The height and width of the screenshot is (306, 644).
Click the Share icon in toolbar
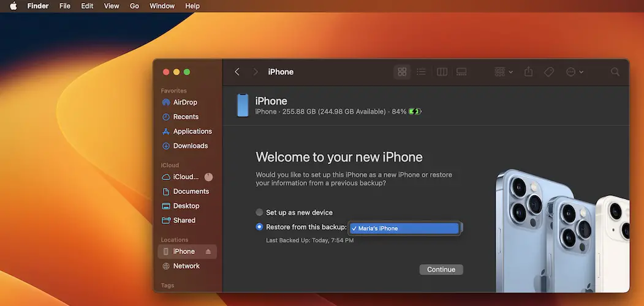(528, 72)
